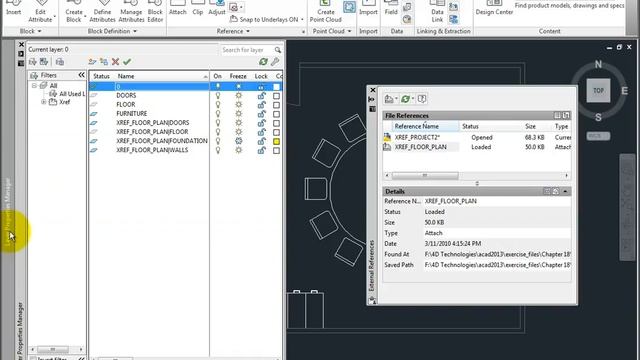
Task: Click New Group Filter icon in layer manager
Action: [44, 62]
